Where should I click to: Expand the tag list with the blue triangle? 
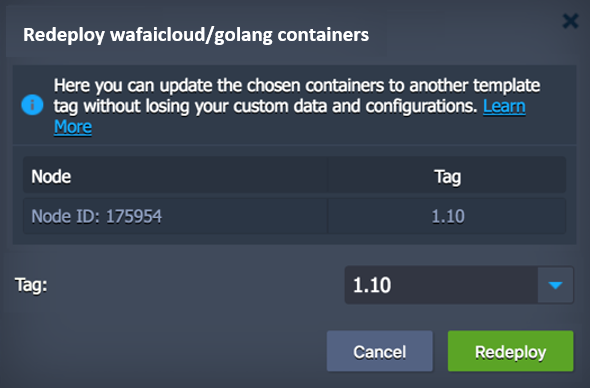click(555, 285)
